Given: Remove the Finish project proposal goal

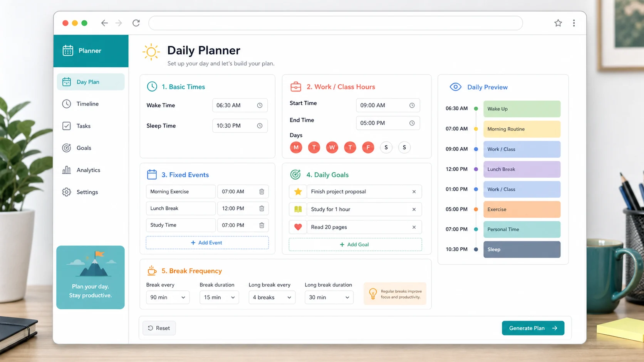Looking at the screenshot, I should click(x=414, y=192).
